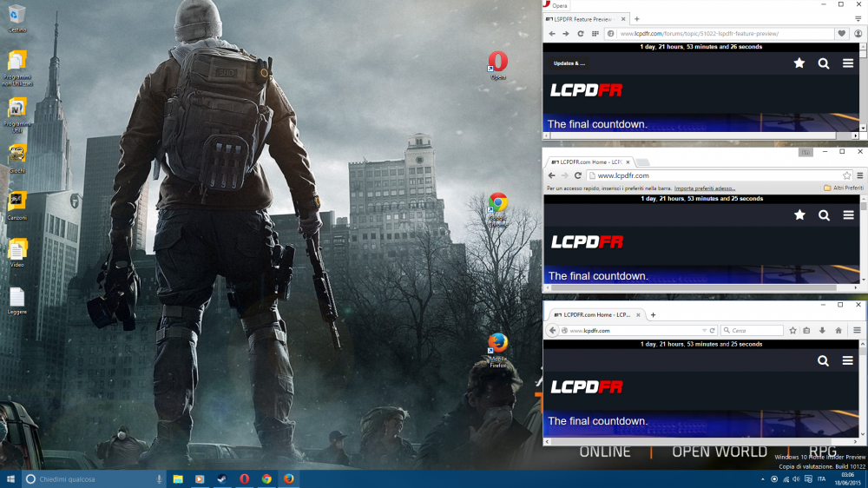Reload the page in Opera
The width and height of the screenshot is (868, 488).
581,34
